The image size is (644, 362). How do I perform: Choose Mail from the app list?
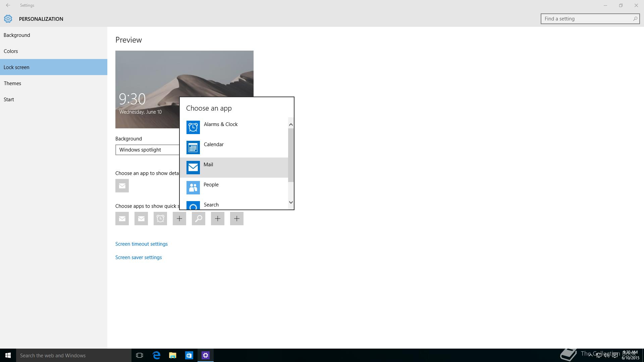[x=234, y=168]
